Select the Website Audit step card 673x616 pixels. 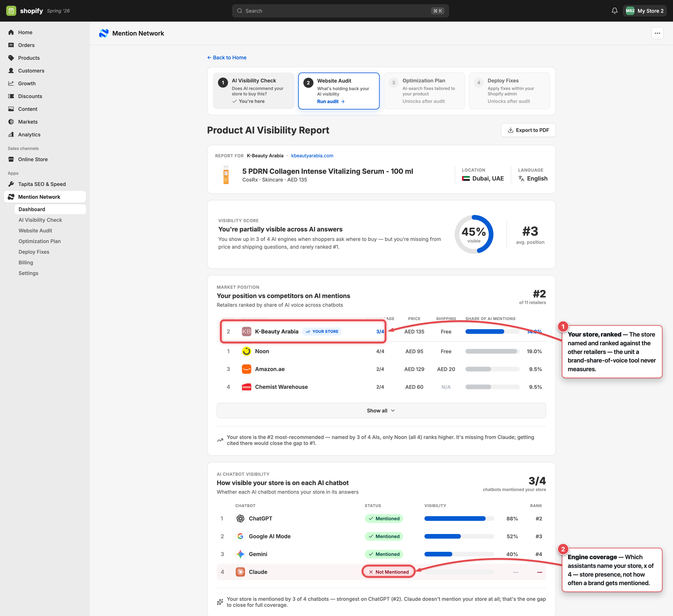[x=339, y=91]
